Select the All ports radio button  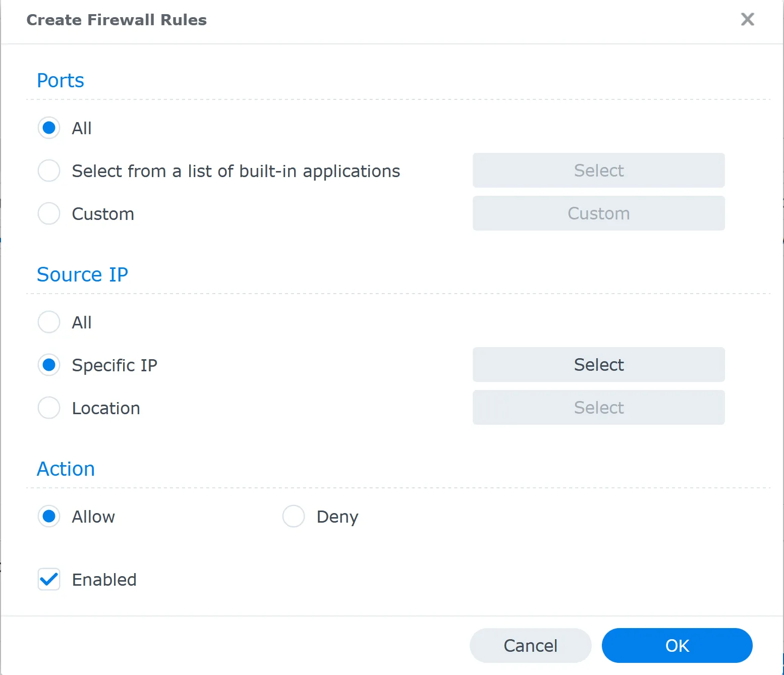[x=48, y=128]
